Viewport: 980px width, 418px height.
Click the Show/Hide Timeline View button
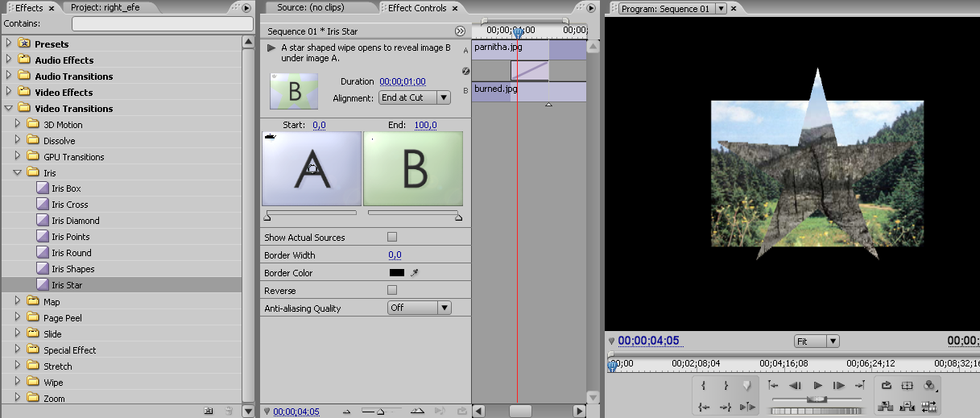(460, 31)
